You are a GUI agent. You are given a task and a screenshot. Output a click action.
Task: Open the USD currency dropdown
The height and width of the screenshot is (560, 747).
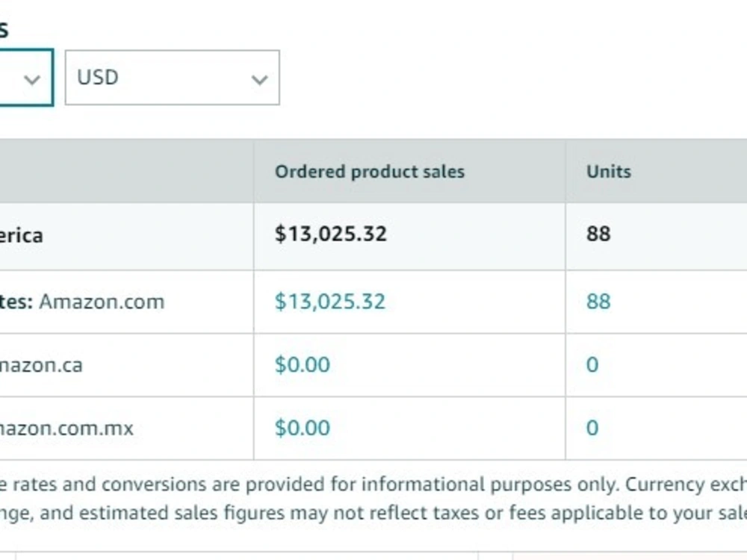coord(172,77)
